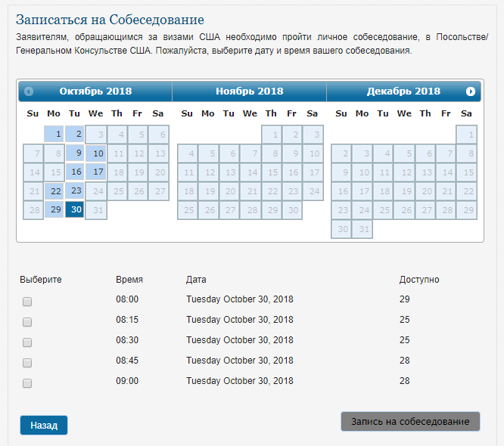Select October 22 in the calendar
Viewport: 504px width, 446px height.
[x=54, y=191]
